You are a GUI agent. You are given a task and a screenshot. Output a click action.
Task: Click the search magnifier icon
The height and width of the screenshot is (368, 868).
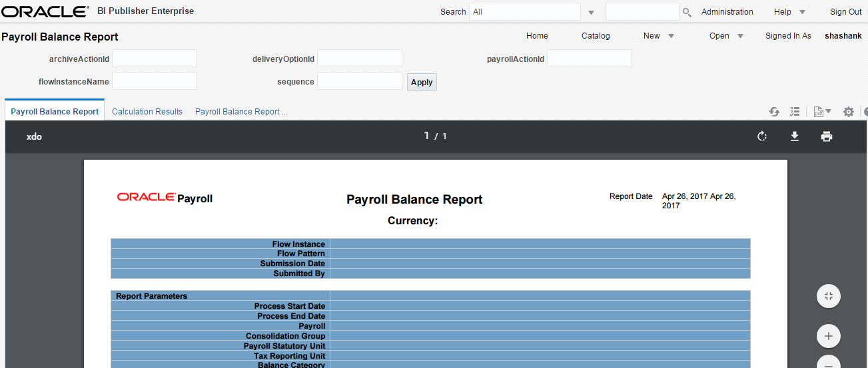[x=687, y=12]
